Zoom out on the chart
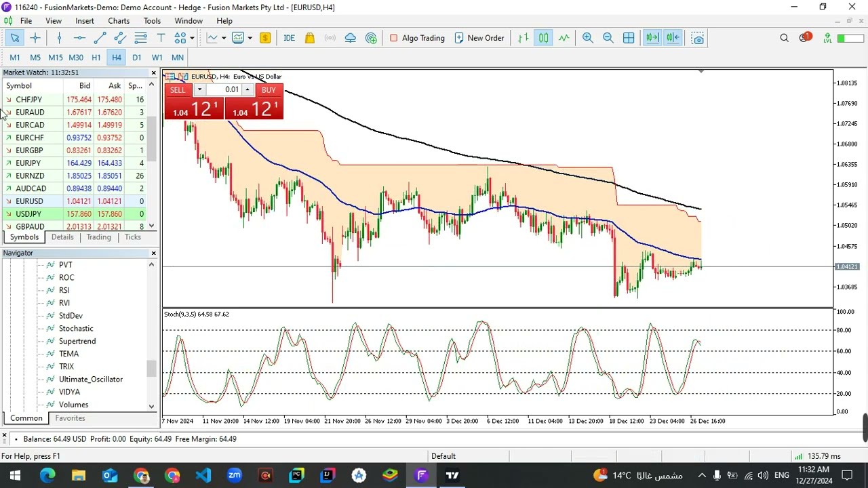This screenshot has height=488, width=868. pos(608,38)
